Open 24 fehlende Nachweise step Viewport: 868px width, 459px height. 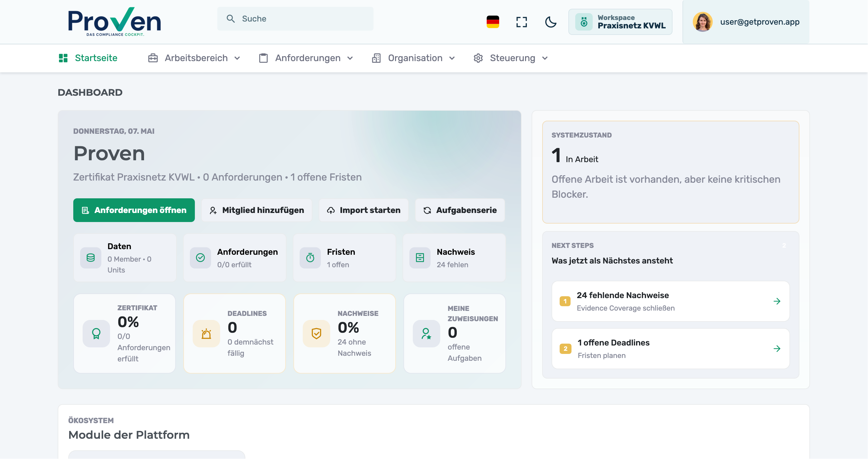tap(671, 302)
